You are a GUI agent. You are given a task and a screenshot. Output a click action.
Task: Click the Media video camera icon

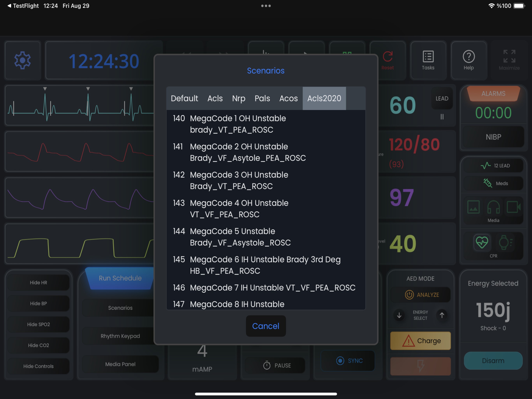(514, 207)
